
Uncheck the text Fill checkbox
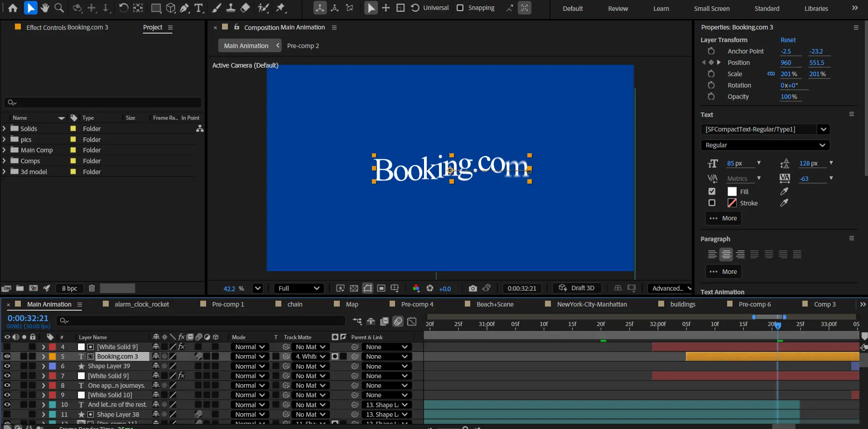pos(712,191)
